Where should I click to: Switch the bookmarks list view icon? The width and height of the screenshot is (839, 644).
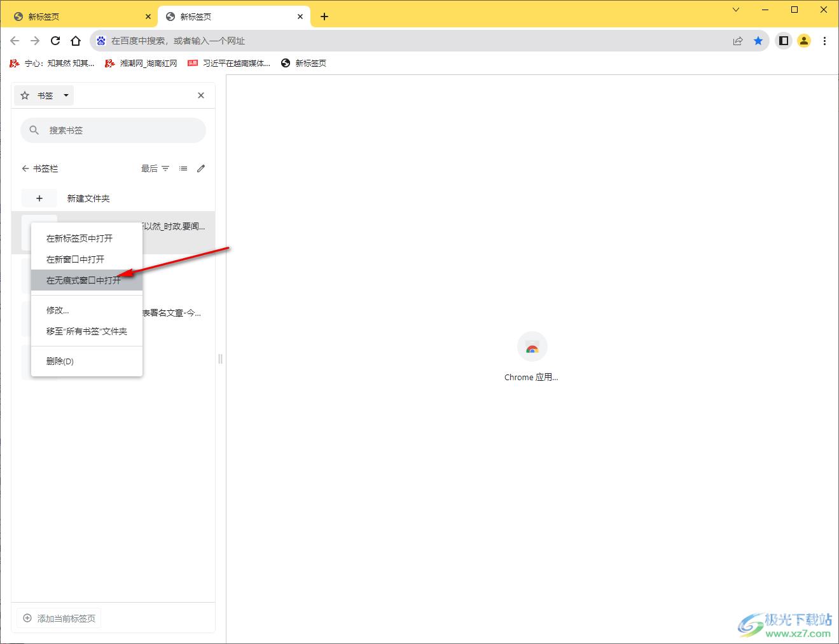tap(183, 168)
